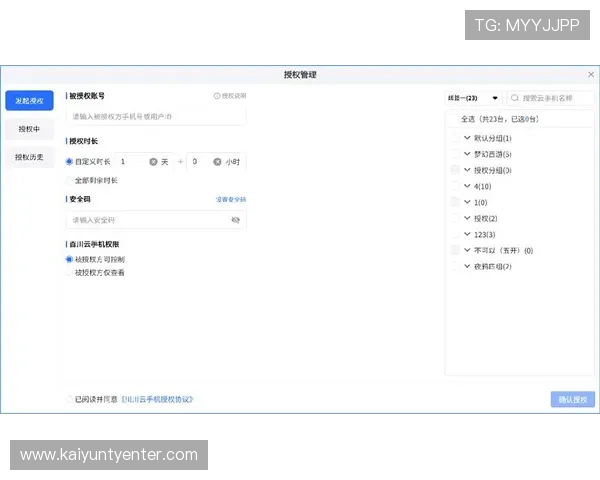Switch to the 授权历史 tab

pos(29,157)
